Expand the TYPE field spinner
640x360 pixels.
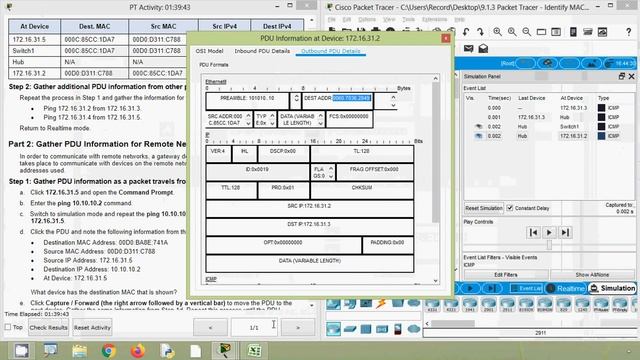pyautogui.click(x=272, y=120)
